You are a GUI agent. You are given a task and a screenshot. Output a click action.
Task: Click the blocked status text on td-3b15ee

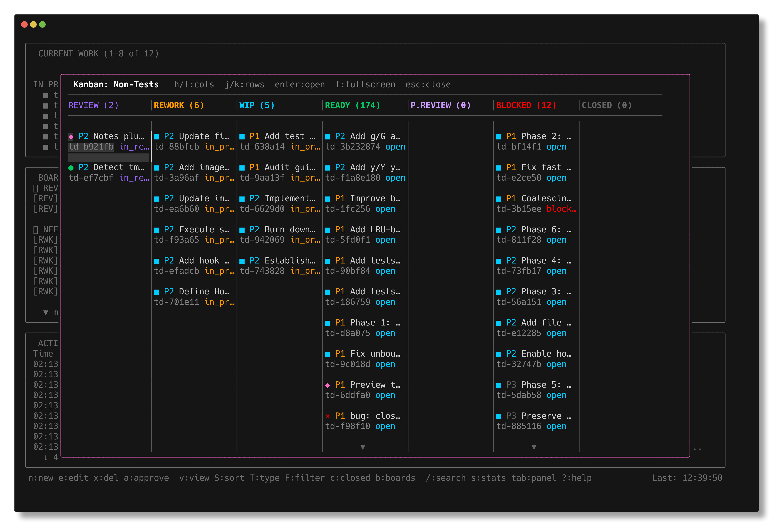point(562,208)
